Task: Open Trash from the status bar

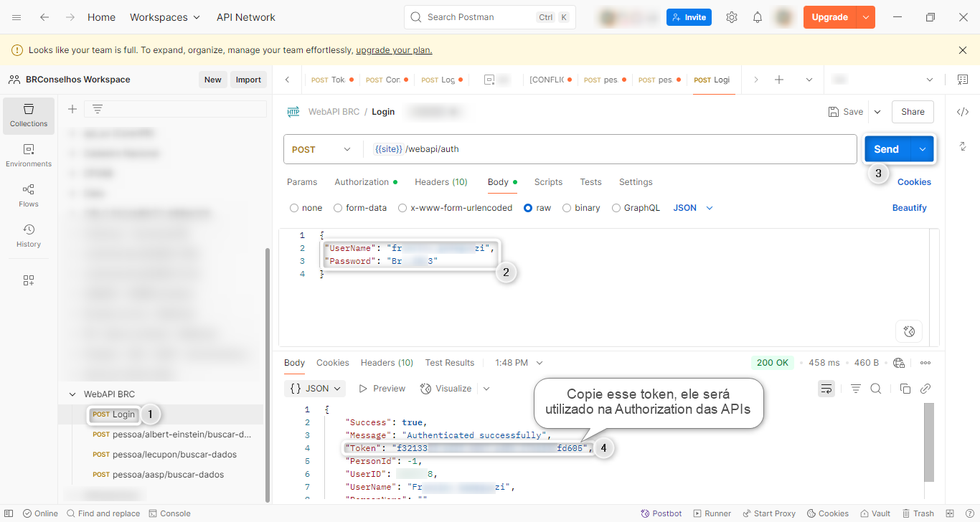Action: [x=918, y=513]
